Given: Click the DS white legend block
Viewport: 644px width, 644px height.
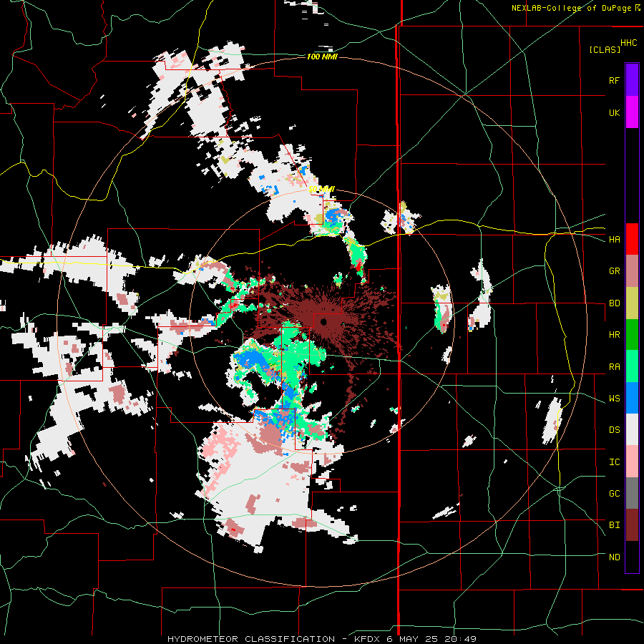Looking at the screenshot, I should [632, 429].
